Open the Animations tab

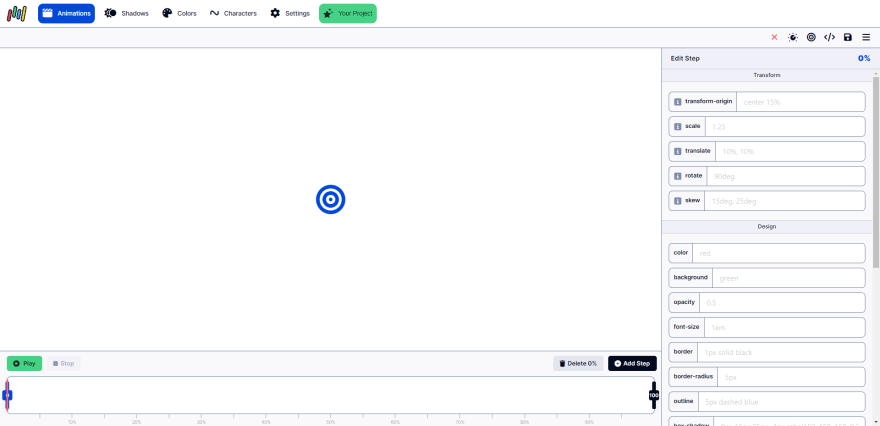click(66, 13)
